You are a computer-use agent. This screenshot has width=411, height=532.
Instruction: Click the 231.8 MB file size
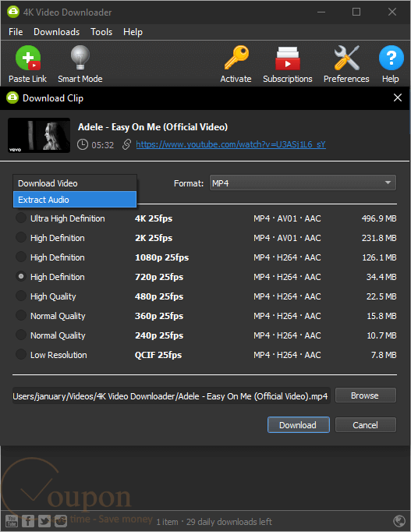379,238
